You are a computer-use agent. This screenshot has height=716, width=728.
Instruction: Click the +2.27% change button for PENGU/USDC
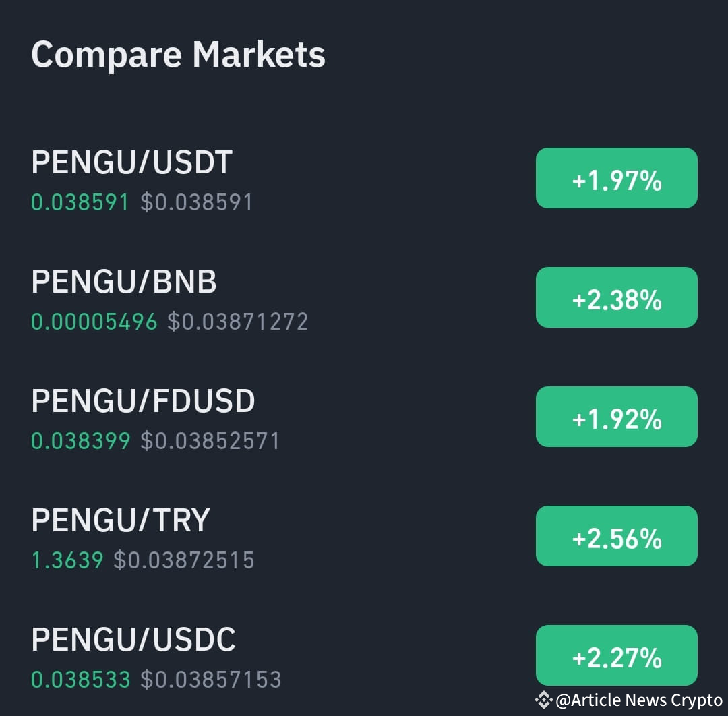pyautogui.click(x=616, y=655)
